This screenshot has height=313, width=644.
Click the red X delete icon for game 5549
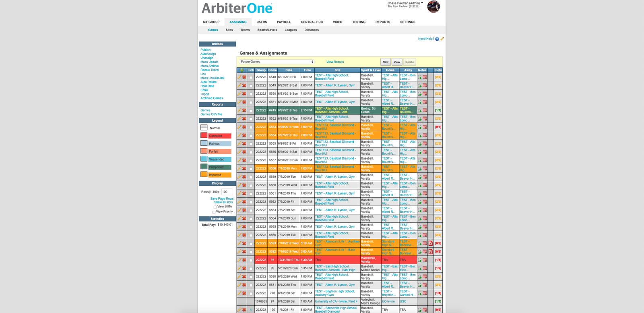point(244,85)
